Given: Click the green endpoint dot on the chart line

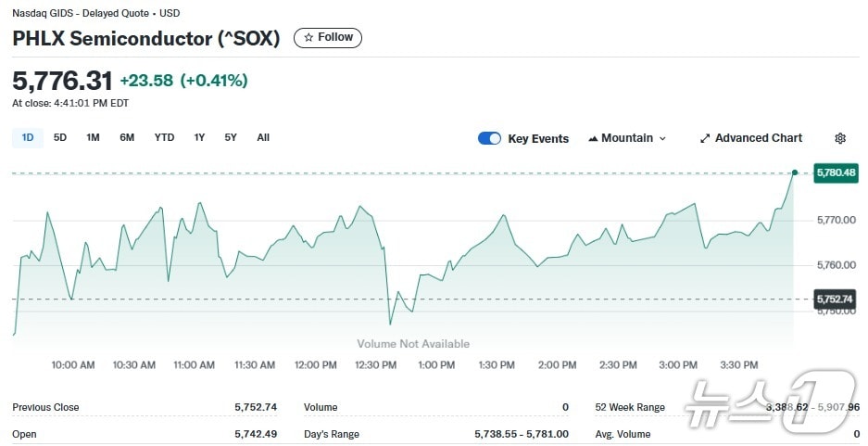Looking at the screenshot, I should click(795, 172).
